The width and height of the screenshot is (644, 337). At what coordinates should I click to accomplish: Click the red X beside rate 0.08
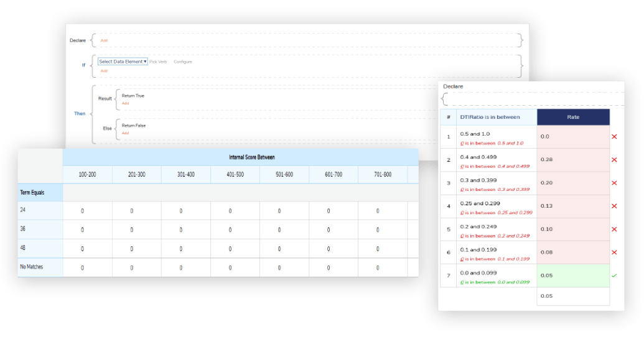pyautogui.click(x=614, y=252)
